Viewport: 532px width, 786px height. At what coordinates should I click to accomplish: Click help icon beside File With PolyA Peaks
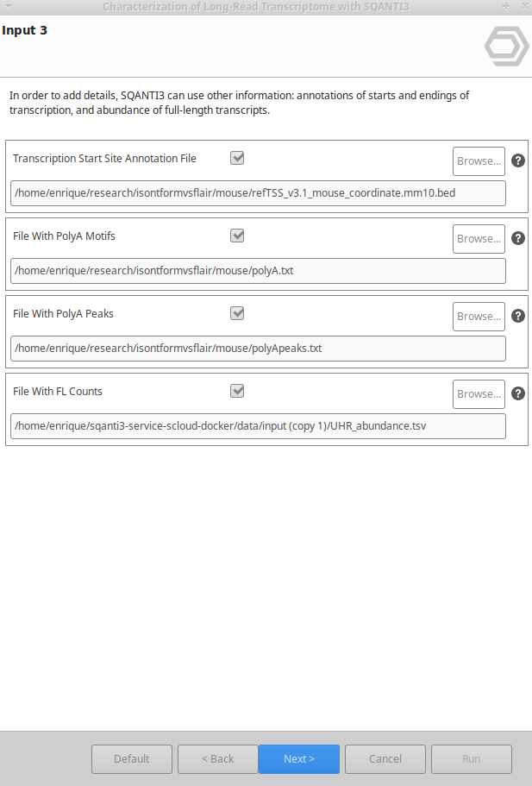pos(518,316)
